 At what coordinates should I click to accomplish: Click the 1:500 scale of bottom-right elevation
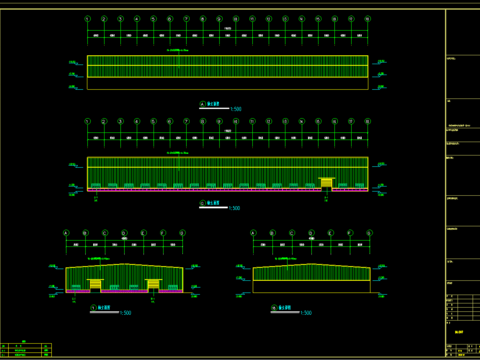coord(306,313)
